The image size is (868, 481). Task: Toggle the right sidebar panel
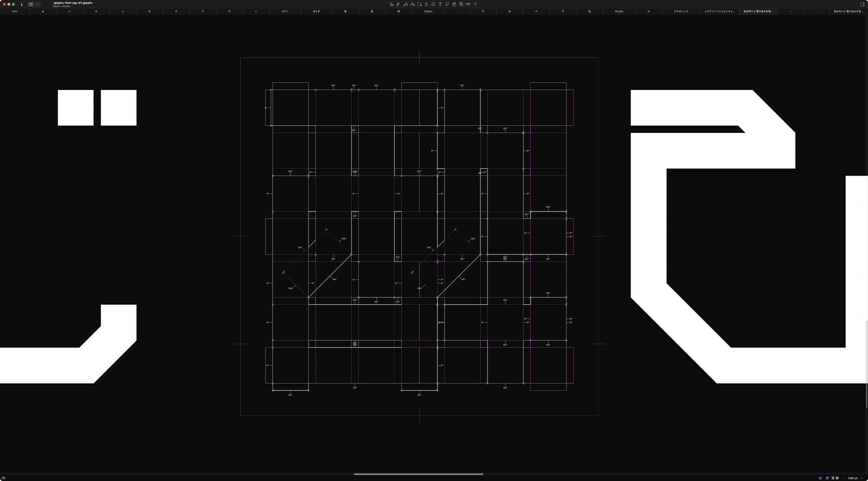click(x=862, y=4)
